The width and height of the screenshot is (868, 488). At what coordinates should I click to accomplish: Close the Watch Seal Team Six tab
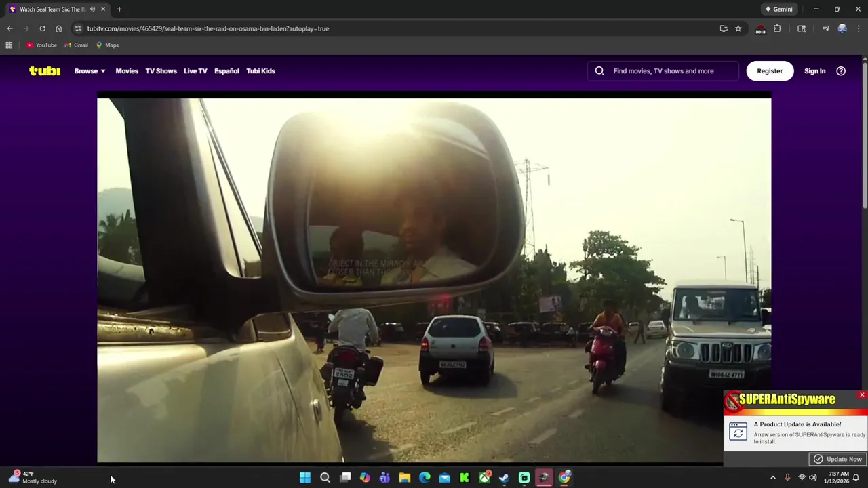(x=103, y=9)
